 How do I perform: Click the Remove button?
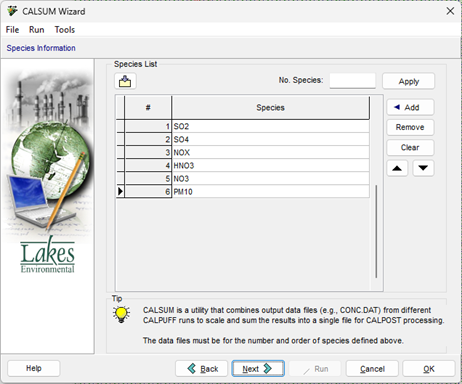pyautogui.click(x=410, y=127)
